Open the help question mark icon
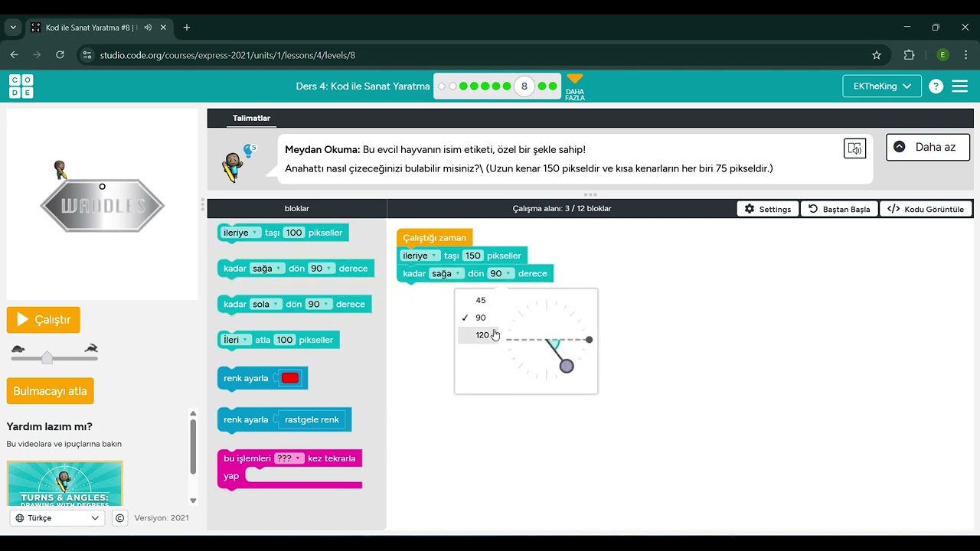This screenshot has width=980, height=551. [x=936, y=86]
